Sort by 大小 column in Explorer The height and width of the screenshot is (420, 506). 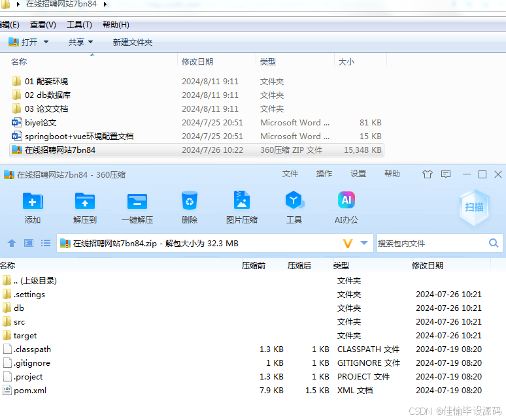point(346,61)
